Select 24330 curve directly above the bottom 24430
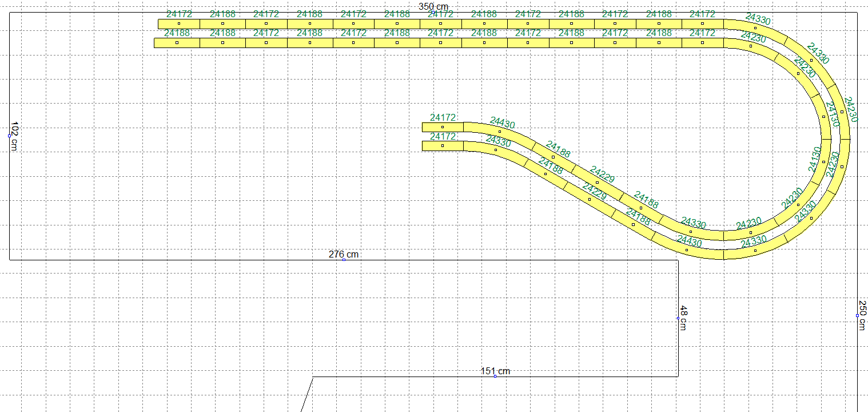Screen dimensions: 868x412 [x=691, y=232]
